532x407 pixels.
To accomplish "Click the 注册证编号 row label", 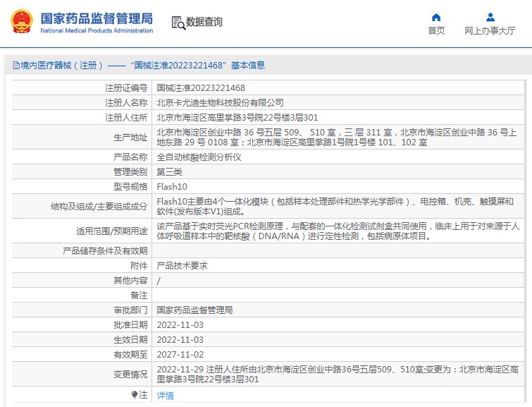I will point(126,88).
